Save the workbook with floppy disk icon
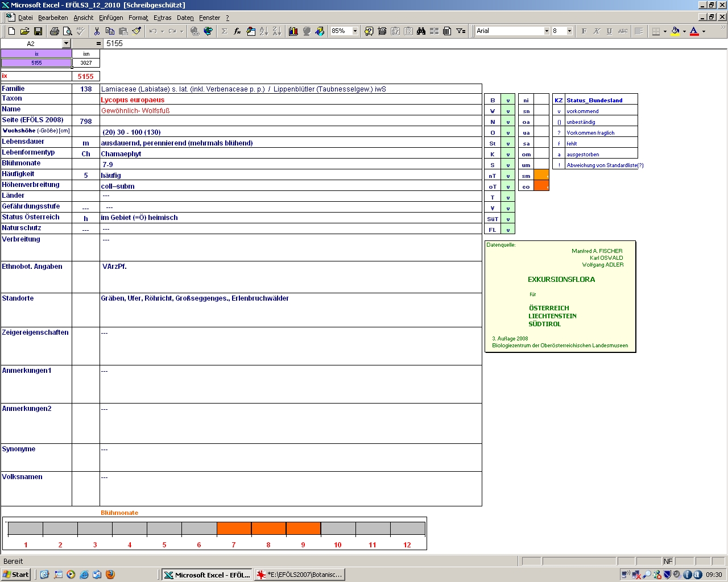This screenshot has height=582, width=728. pos(38,31)
